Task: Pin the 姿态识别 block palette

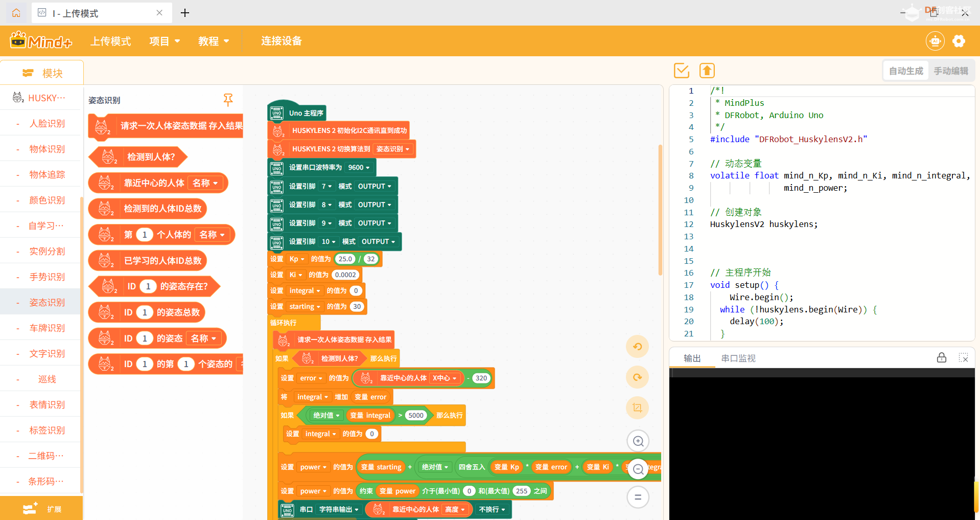Action: pos(228,100)
